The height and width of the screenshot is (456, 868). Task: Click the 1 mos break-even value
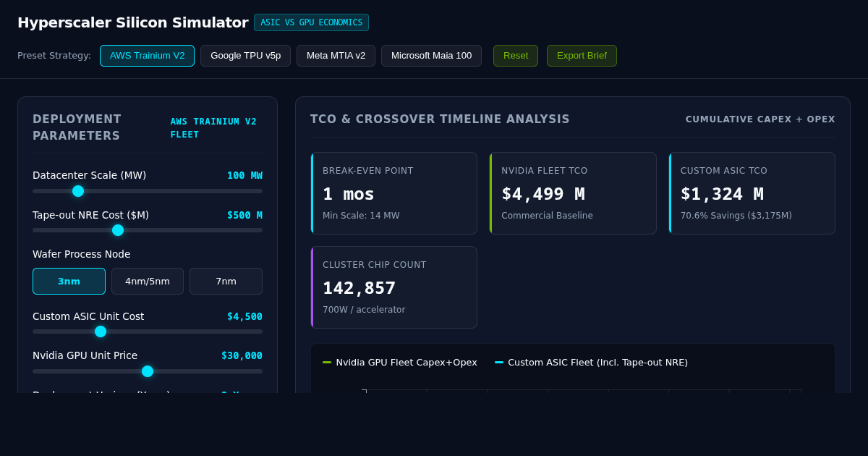(x=349, y=194)
